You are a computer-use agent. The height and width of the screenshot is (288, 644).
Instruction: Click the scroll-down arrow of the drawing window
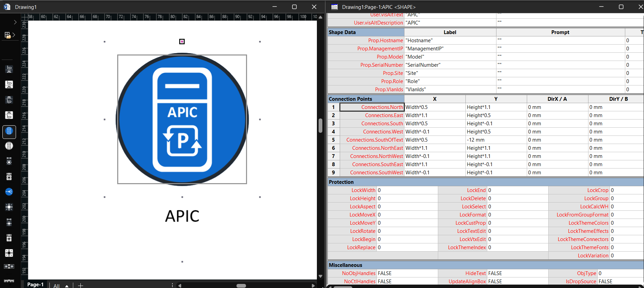tap(320, 276)
